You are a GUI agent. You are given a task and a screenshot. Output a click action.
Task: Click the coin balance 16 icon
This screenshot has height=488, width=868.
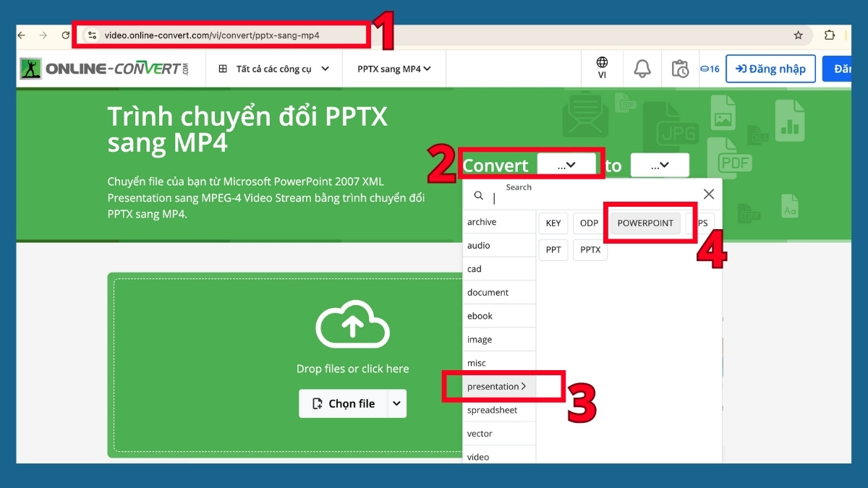(710, 69)
